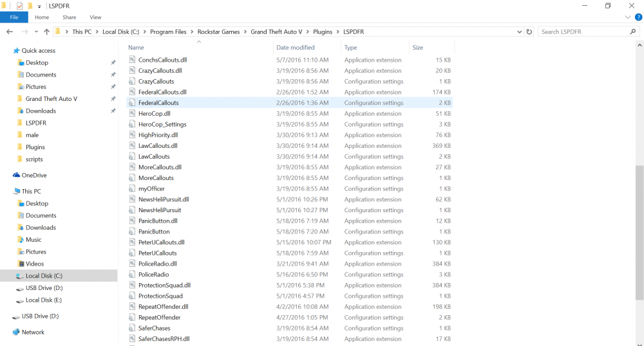Navigate to Local Disk (C:) in breadcrumb
This screenshot has height=346, width=644.
(x=121, y=32)
